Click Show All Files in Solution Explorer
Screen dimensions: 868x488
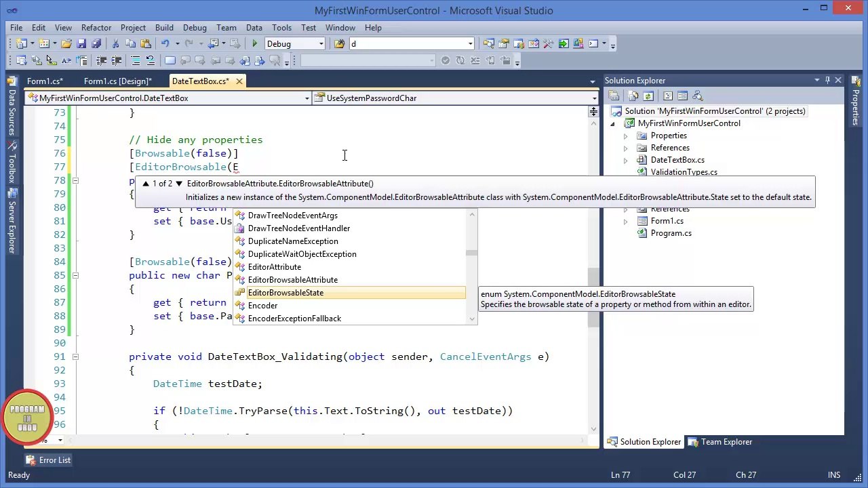(633, 96)
